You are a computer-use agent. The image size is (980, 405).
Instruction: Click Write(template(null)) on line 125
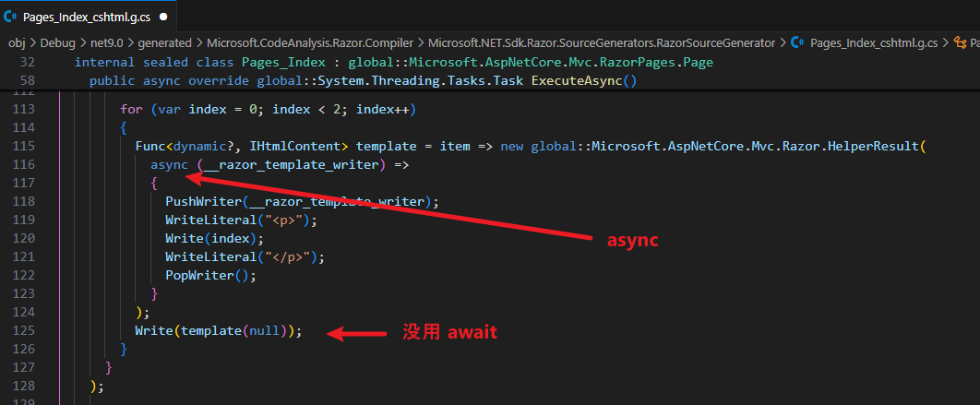point(218,330)
